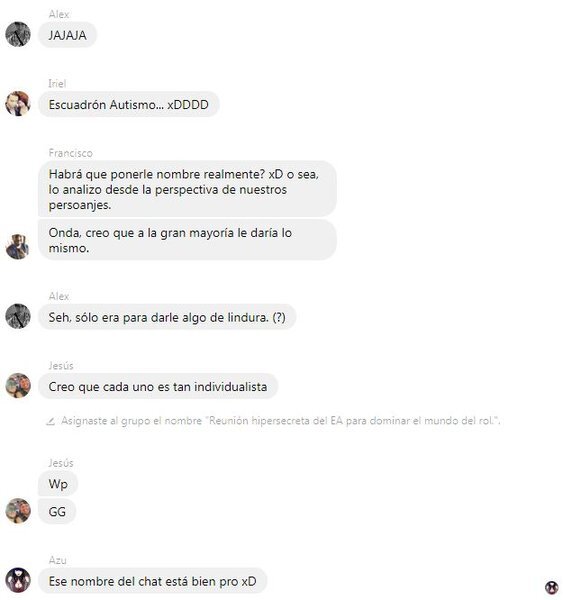The image size is (563, 600).
Task: Click the group name change notification text
Action: click(x=281, y=421)
